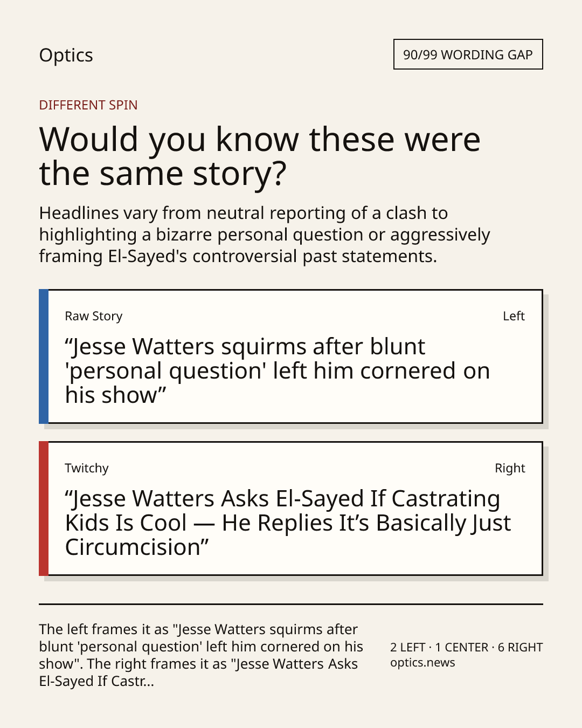Select the DIFFERENT SPIN label
The width and height of the screenshot is (582, 728).
[88, 105]
